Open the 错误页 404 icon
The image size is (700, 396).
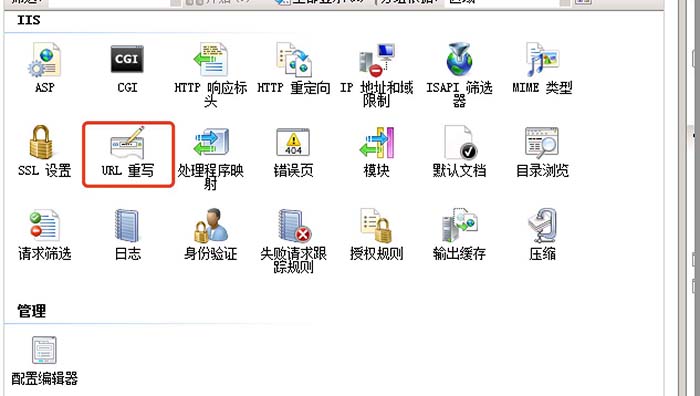(293, 142)
